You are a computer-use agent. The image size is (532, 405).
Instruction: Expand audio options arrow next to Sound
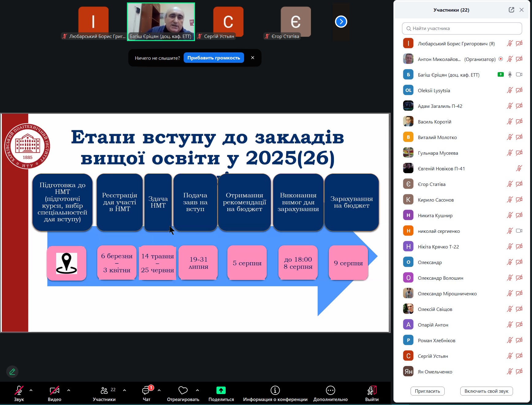31,390
